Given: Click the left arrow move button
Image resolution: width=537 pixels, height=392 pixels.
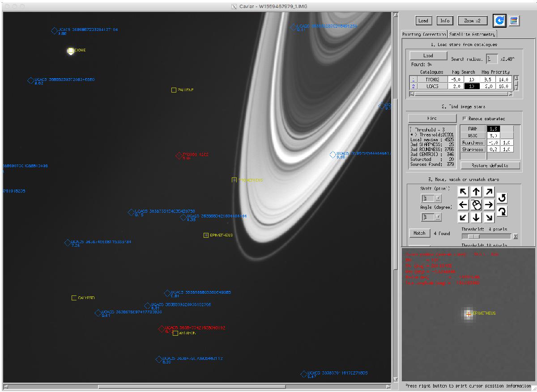Looking at the screenshot, I should [463, 205].
